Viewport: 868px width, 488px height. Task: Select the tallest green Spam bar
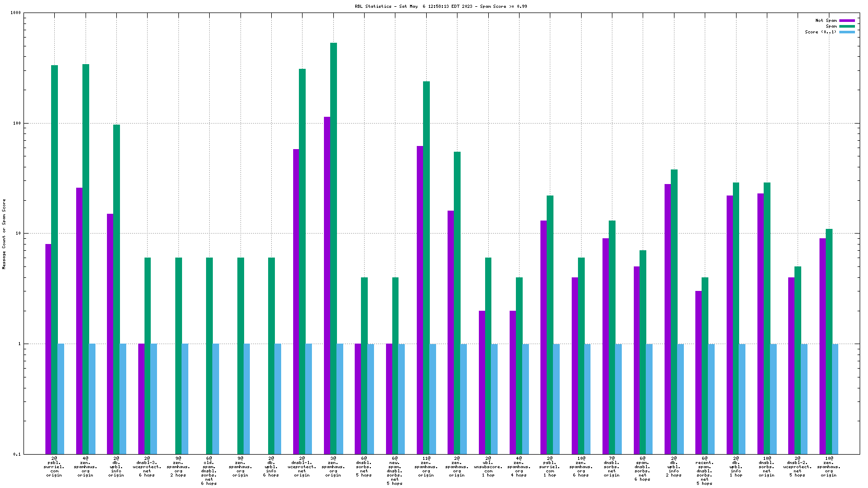333,248
